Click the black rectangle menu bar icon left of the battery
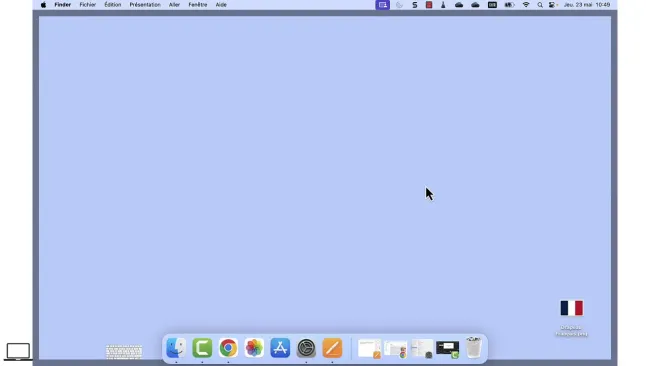 pos(492,5)
